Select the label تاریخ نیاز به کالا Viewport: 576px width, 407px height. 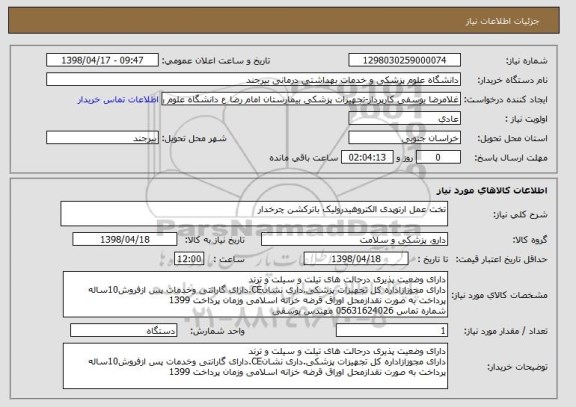pyautogui.click(x=215, y=240)
